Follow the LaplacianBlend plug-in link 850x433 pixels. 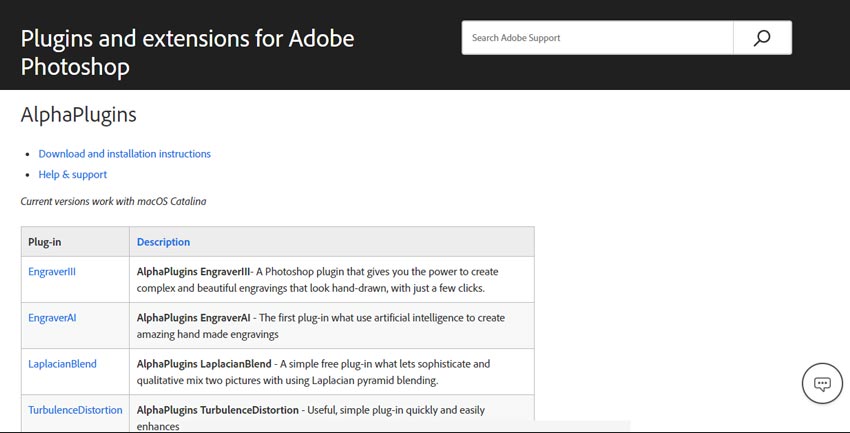[x=62, y=364]
